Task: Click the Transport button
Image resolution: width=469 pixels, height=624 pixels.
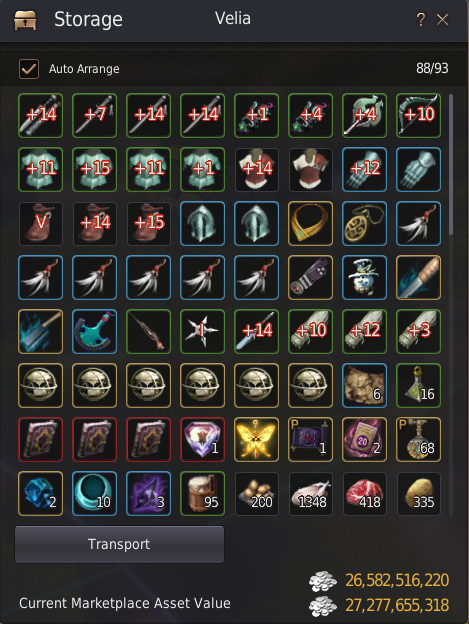Action: point(119,544)
